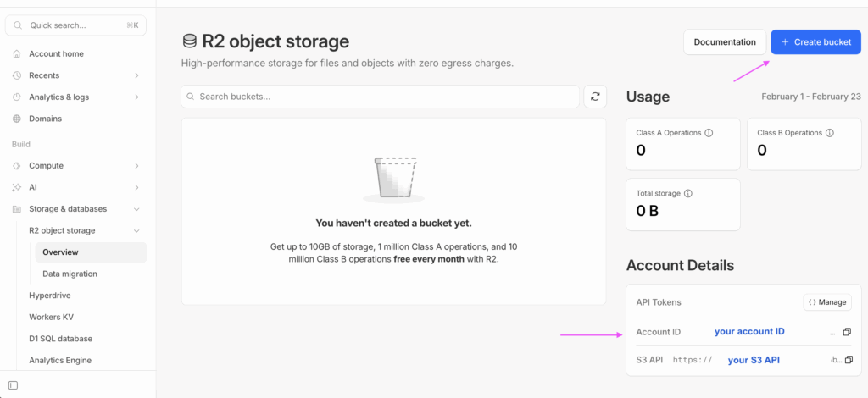Copy the S3 API endpoint

coord(848,360)
